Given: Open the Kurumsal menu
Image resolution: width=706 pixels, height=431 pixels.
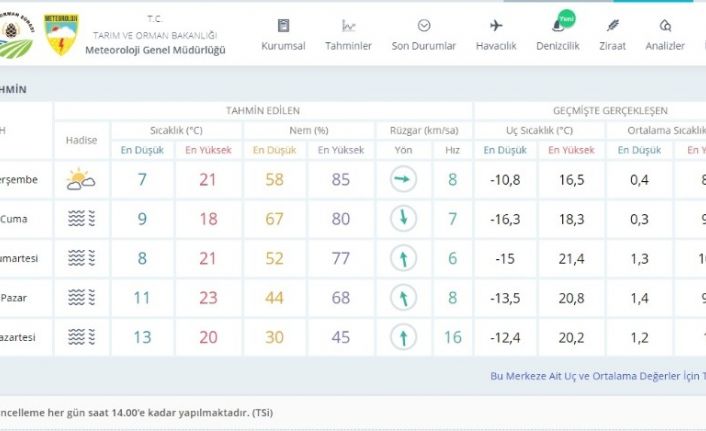Looking at the screenshot, I should [283, 46].
